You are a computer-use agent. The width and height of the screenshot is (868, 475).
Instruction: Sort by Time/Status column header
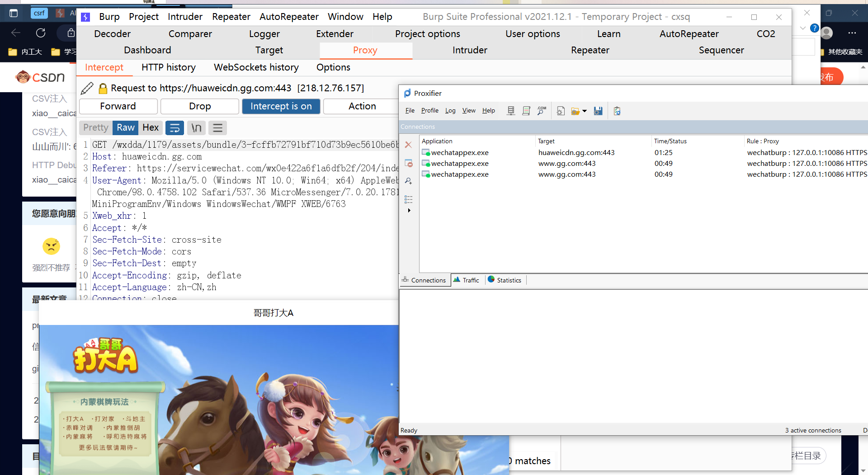(698, 141)
